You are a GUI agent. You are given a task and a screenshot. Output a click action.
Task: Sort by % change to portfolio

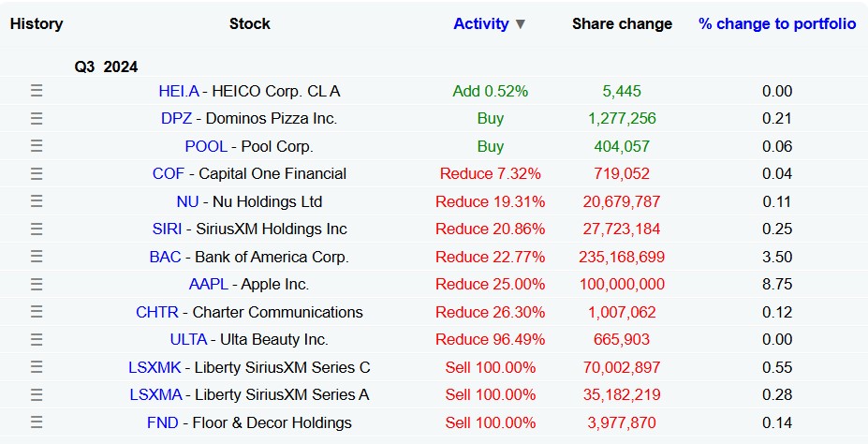(x=776, y=23)
